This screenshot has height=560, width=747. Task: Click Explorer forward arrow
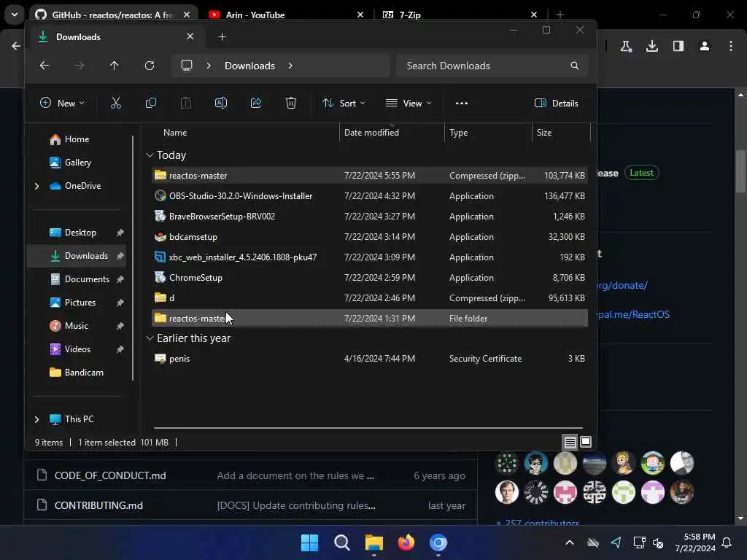pos(80,66)
